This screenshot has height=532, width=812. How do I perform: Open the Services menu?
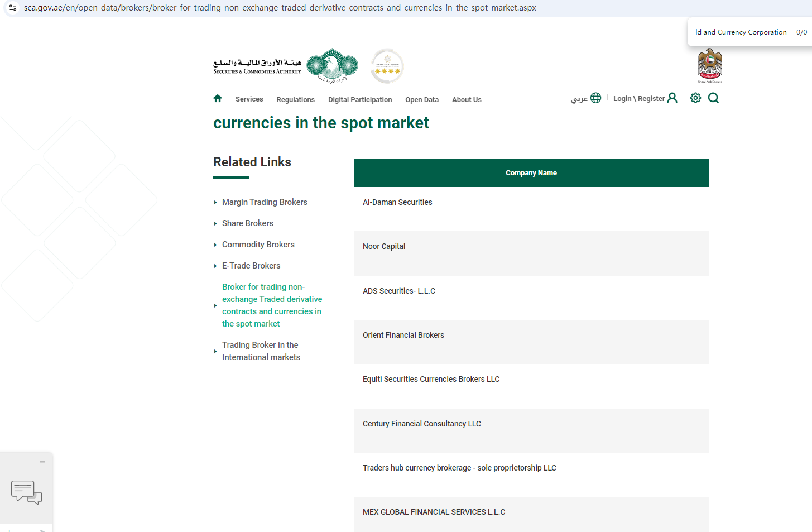click(x=249, y=99)
